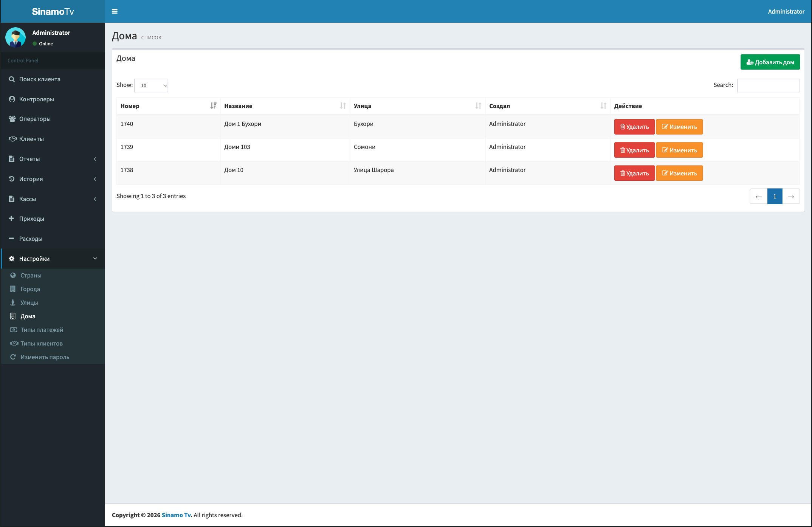
Task: Sort the table by Улица column
Action: [x=417, y=106]
